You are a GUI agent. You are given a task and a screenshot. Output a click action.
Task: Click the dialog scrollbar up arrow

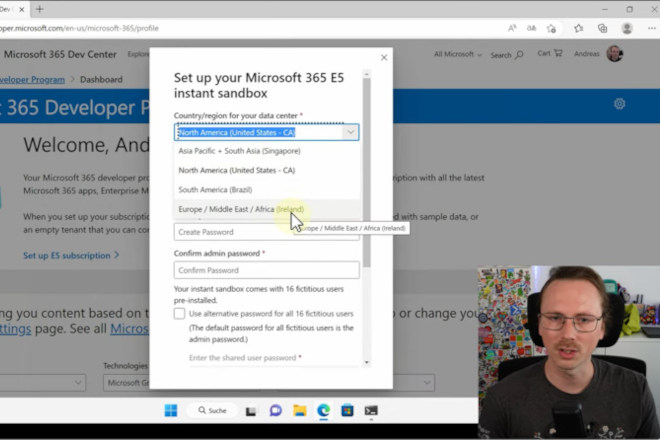coord(367,74)
